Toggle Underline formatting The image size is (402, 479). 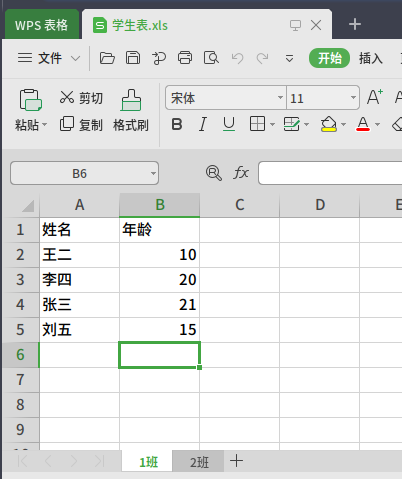(x=229, y=124)
